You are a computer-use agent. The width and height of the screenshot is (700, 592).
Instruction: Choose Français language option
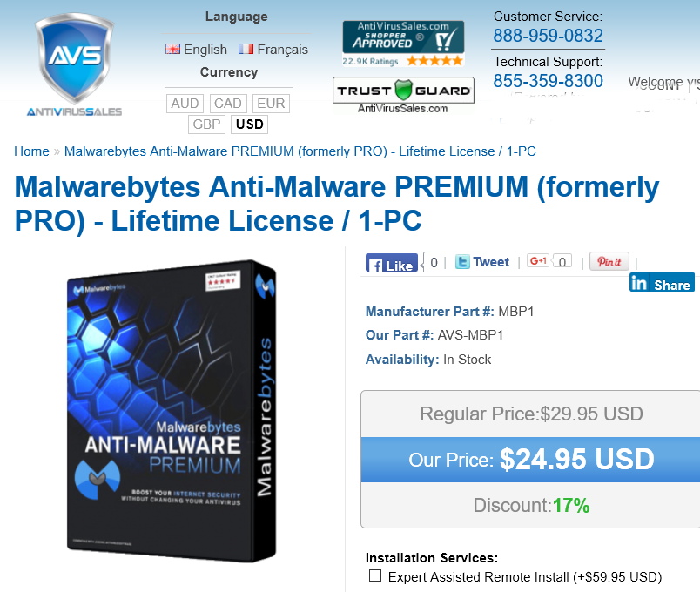coord(273,49)
